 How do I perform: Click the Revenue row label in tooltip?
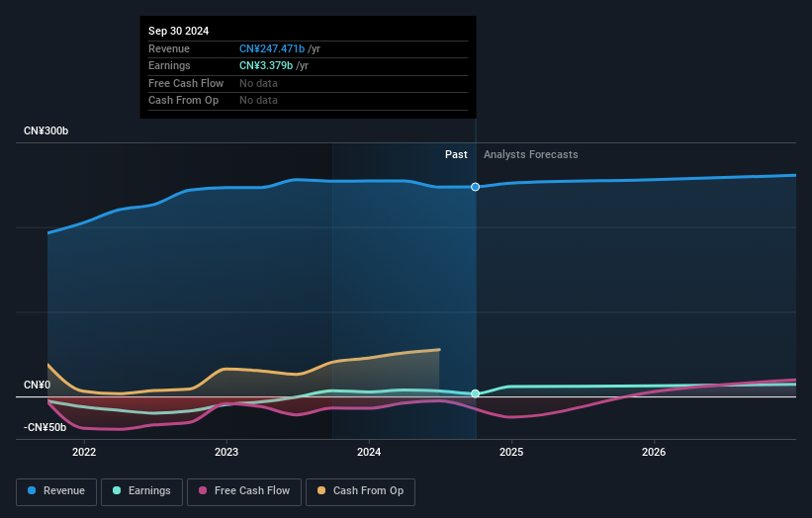tap(169, 48)
